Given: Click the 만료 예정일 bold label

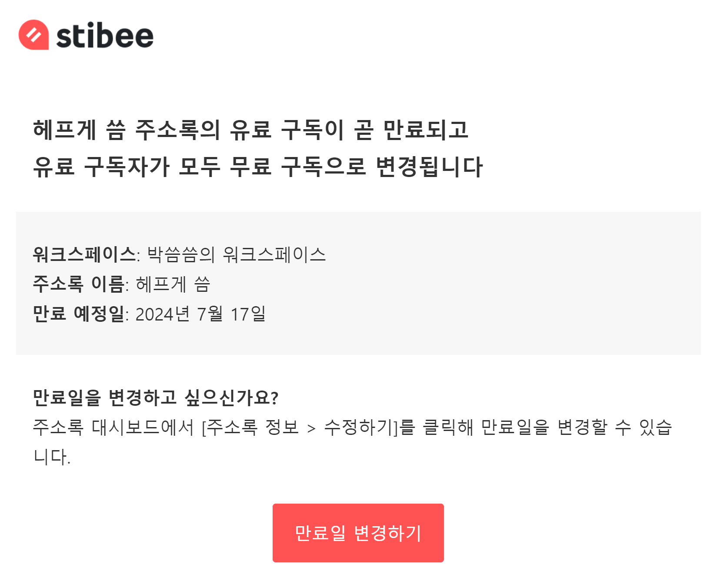Looking at the screenshot, I should point(79,314).
